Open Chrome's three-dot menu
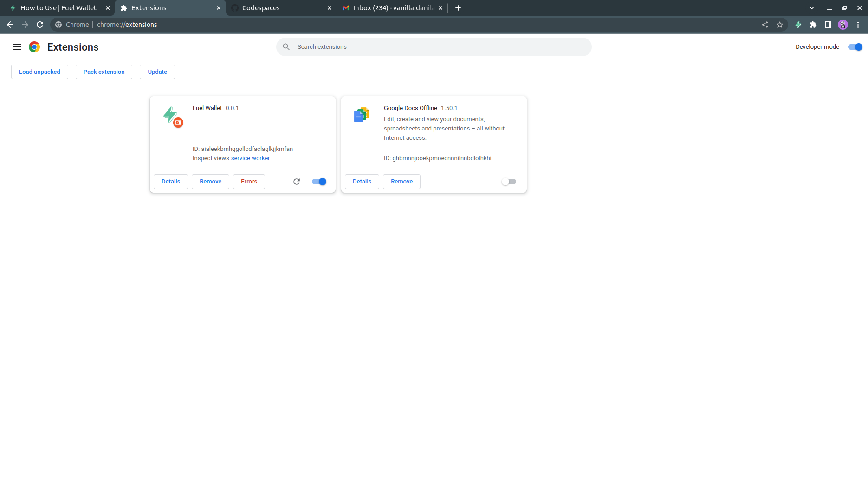Screen dimensions: 868x489 pos(858,25)
